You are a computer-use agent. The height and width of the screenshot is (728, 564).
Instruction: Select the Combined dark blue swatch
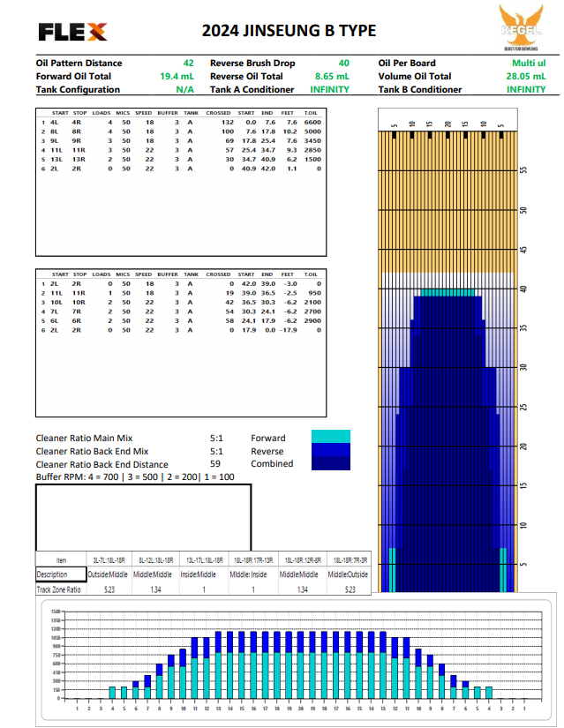pyautogui.click(x=331, y=463)
